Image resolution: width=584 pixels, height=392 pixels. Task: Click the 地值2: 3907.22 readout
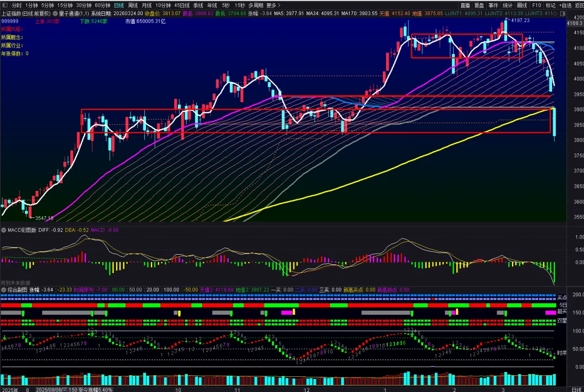(252, 290)
